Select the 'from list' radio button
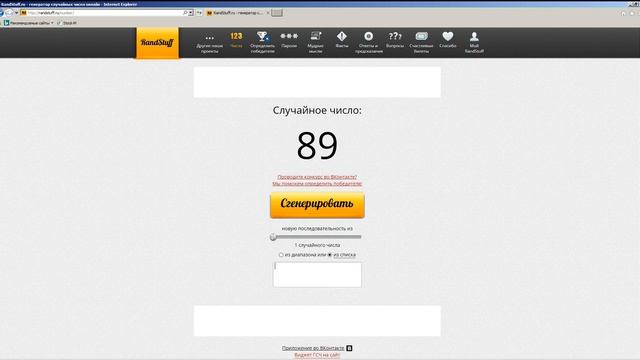The width and height of the screenshot is (640, 360). point(330,255)
